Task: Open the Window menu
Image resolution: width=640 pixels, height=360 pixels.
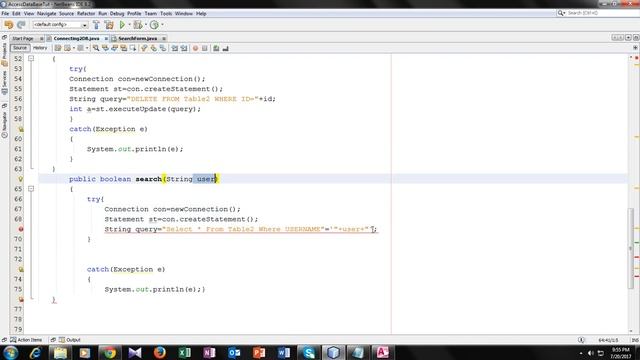Action: point(184,13)
